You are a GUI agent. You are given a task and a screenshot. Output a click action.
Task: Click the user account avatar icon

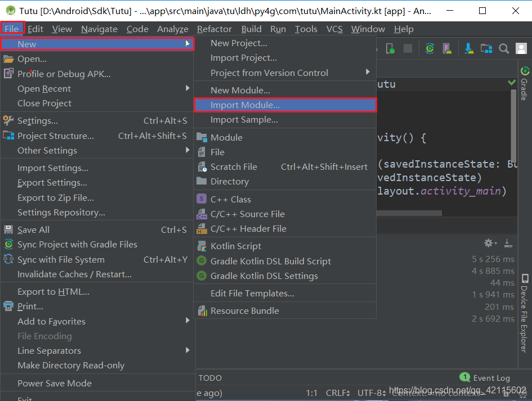[x=521, y=49]
